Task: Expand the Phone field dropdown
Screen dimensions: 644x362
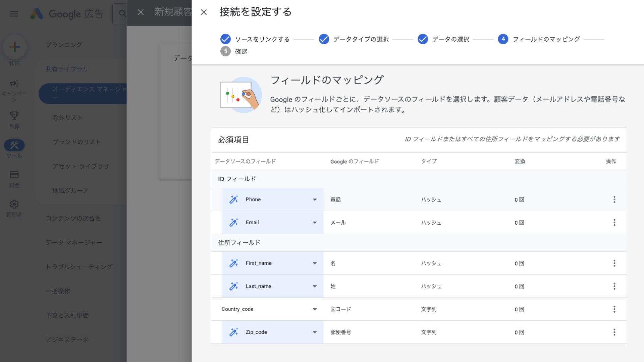Action: pyautogui.click(x=315, y=199)
